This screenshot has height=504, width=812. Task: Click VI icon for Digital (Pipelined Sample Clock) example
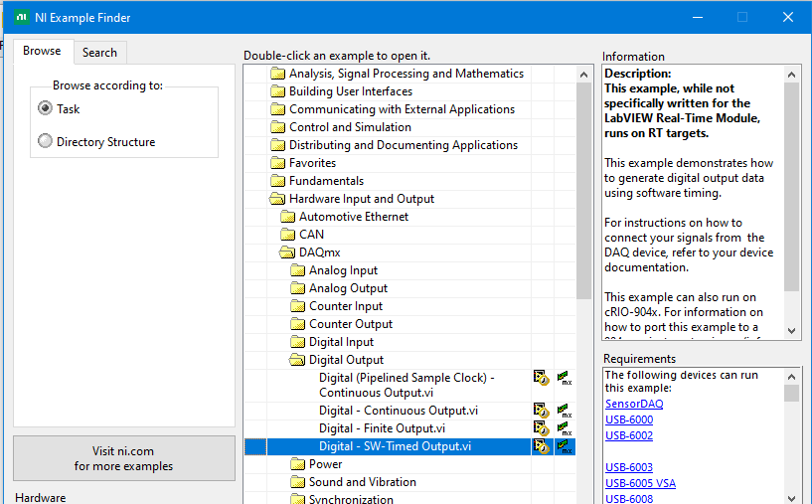[541, 378]
